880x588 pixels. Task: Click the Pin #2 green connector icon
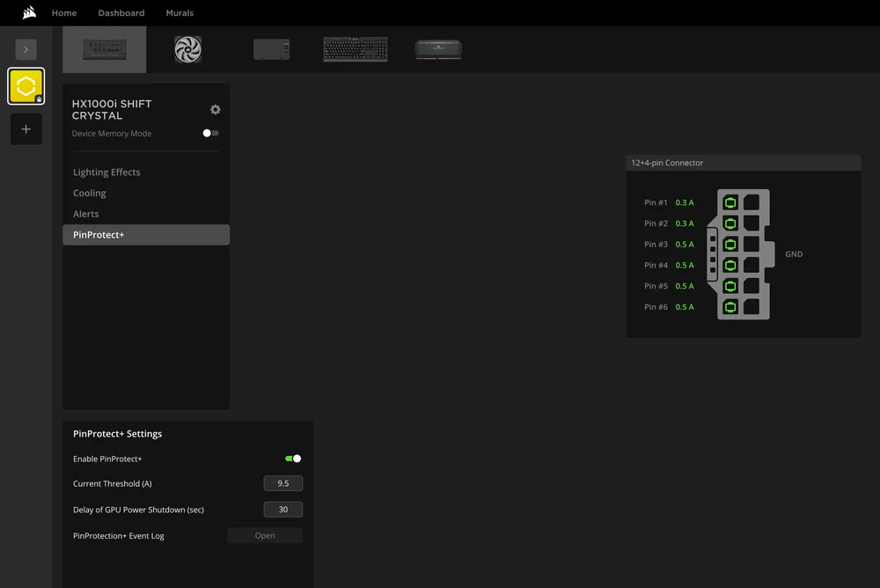(x=730, y=224)
